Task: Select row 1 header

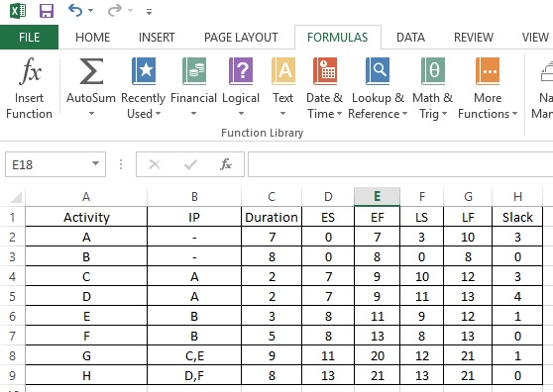Action: click(12, 217)
